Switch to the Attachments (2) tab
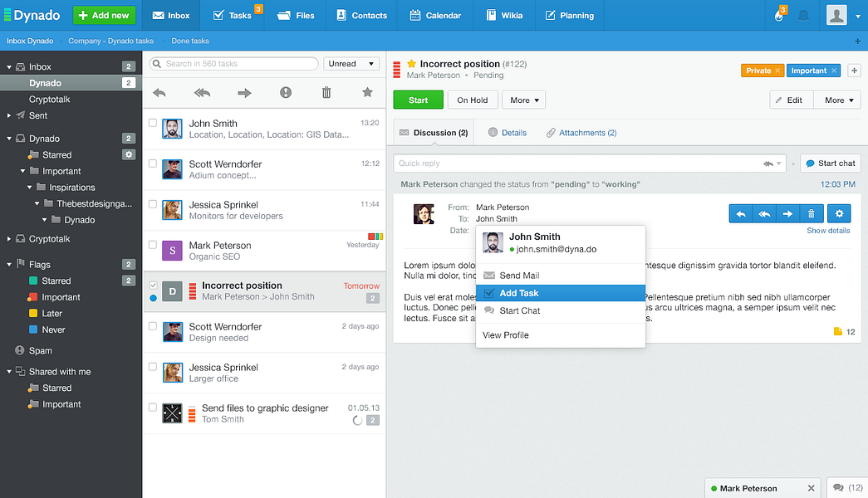This screenshot has width=868, height=498. [x=581, y=133]
